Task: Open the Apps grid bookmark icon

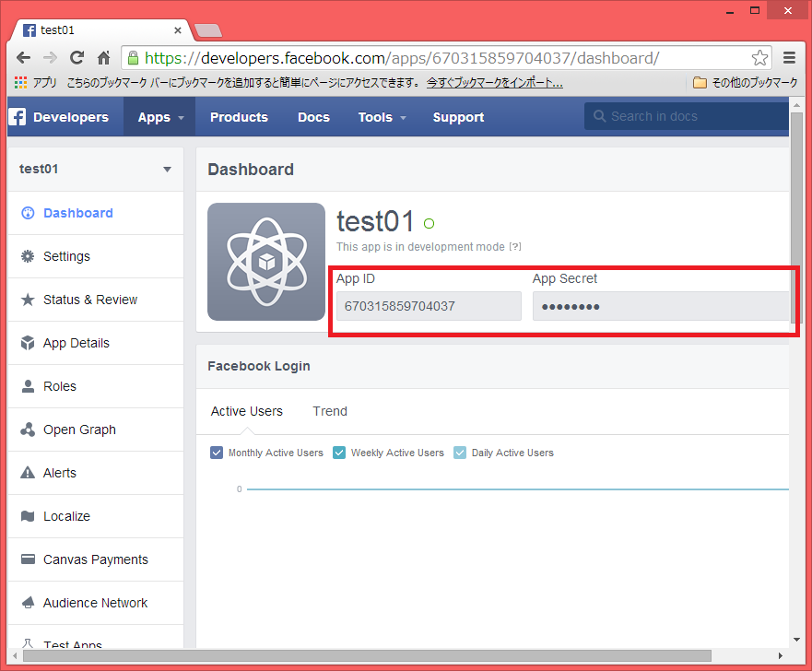Action: coord(20,82)
